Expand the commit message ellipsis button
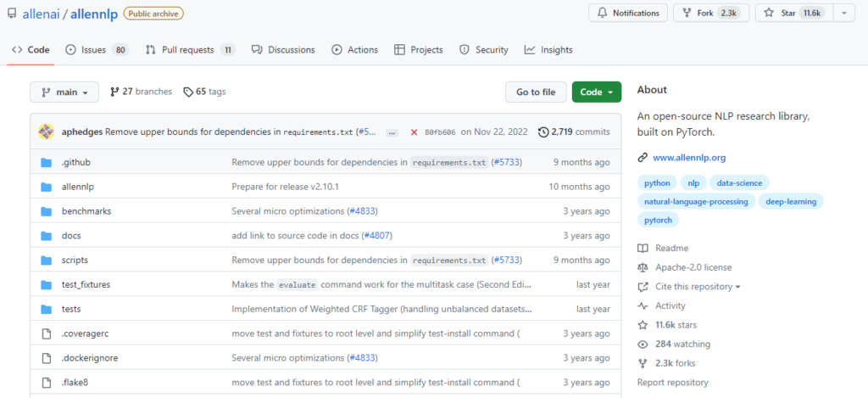Image resolution: width=868 pixels, height=398 pixels. (392, 132)
